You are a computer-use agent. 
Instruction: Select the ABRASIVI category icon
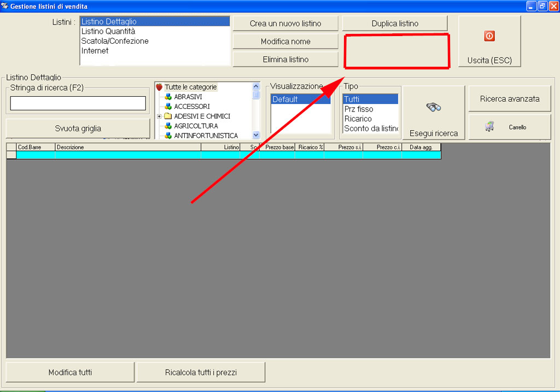click(168, 97)
